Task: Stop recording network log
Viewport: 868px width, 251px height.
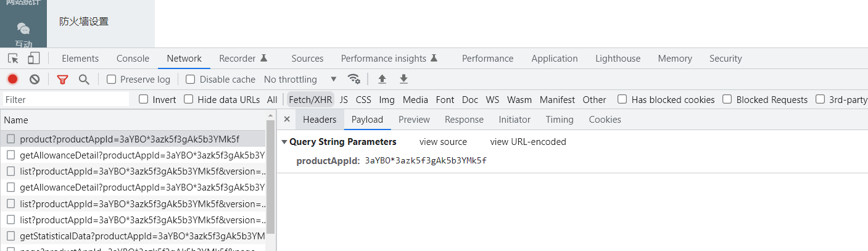Action: (12, 79)
